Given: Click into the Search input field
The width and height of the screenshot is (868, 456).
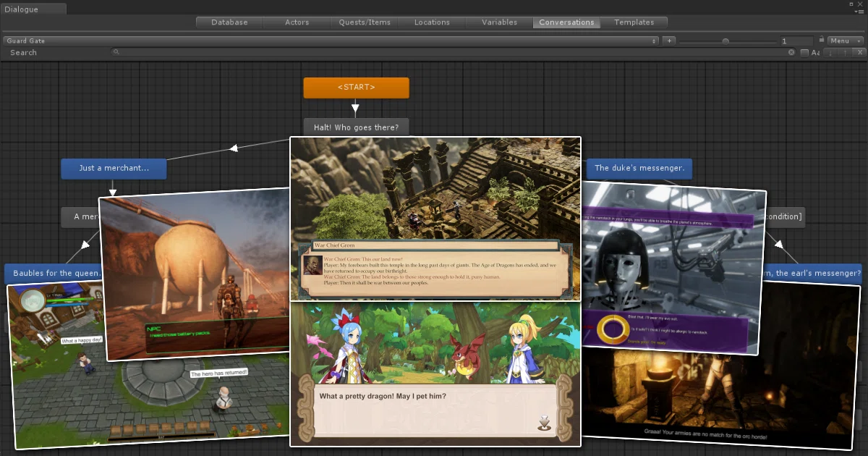Looking at the screenshot, I should pos(454,52).
